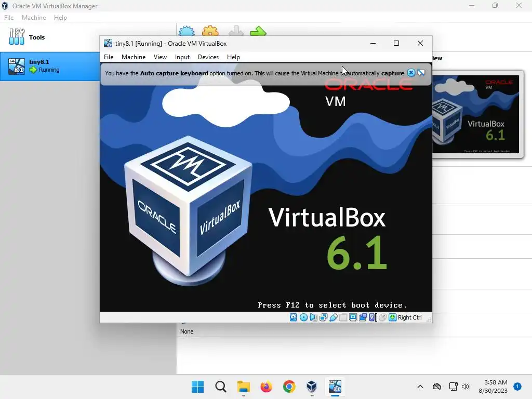Show hidden tray icons chevron
Image resolution: width=532 pixels, height=399 pixels.
[420, 387]
